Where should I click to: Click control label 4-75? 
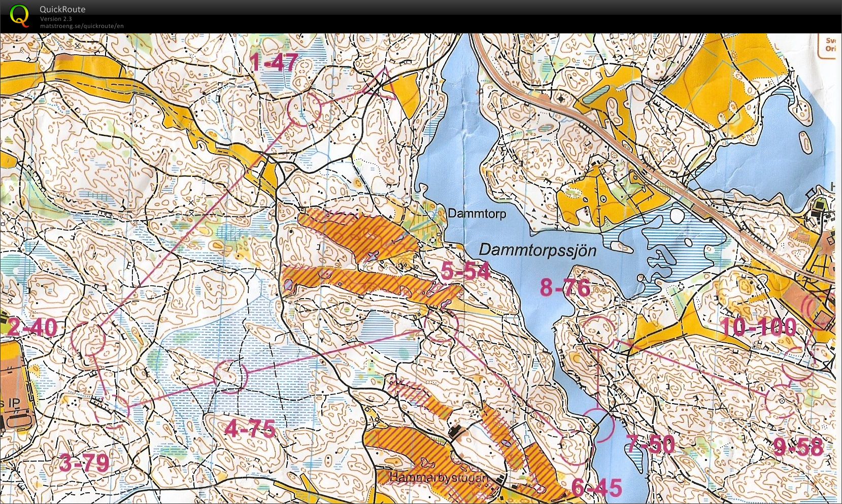tap(250, 429)
